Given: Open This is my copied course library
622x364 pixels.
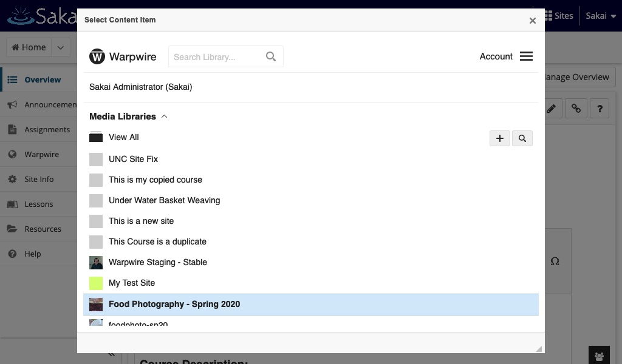Looking at the screenshot, I should (x=155, y=180).
